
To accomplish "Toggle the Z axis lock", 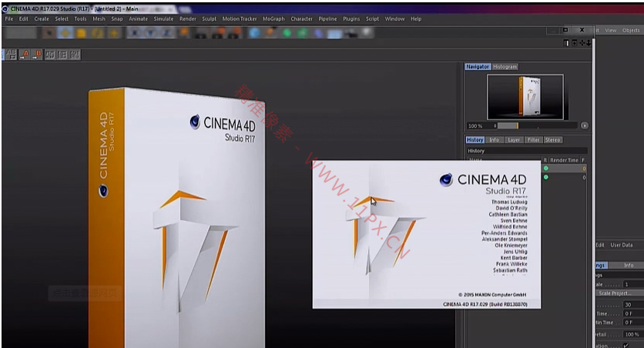I will [x=166, y=33].
